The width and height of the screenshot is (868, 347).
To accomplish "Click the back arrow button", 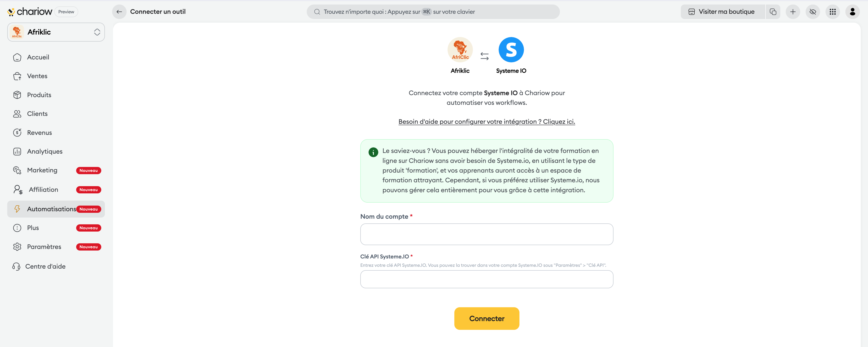I will tap(119, 12).
